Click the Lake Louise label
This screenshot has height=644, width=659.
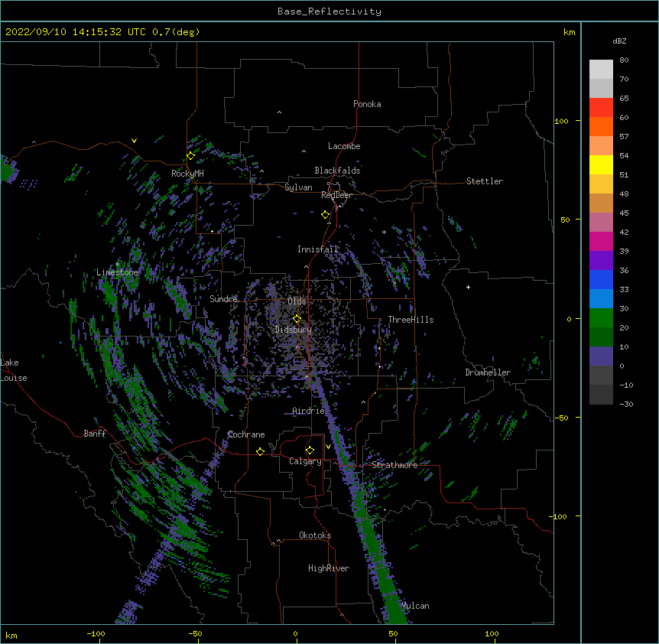[x=14, y=370]
